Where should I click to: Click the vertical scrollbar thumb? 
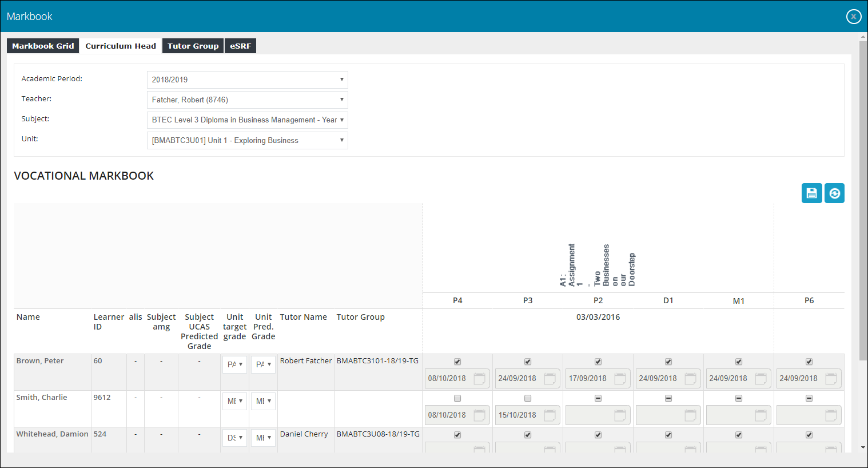click(863, 200)
